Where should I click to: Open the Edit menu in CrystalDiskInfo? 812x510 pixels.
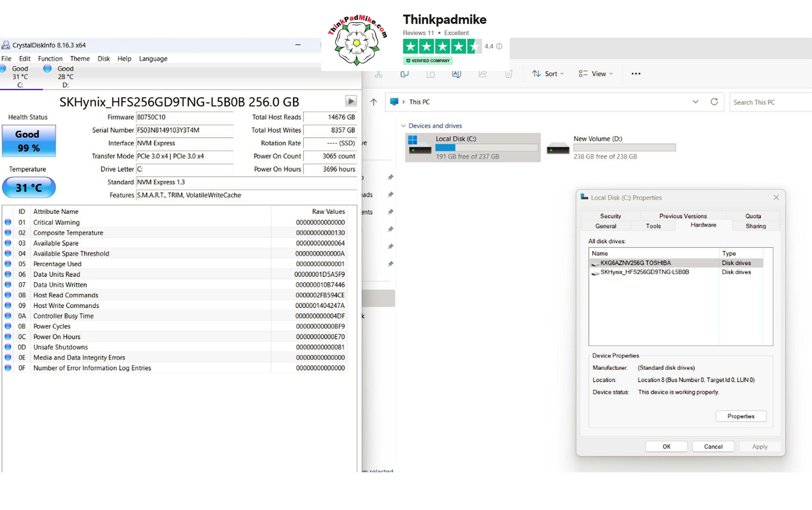(25, 59)
